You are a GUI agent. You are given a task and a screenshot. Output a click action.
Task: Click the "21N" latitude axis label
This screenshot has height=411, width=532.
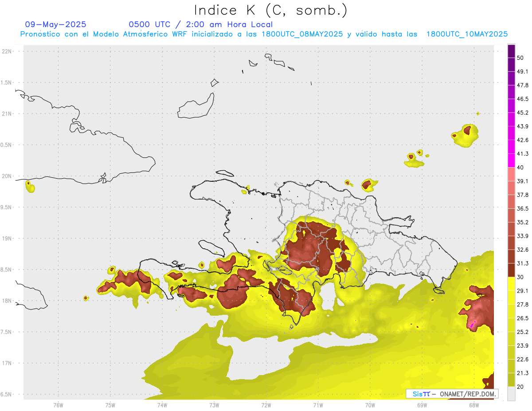pyautogui.click(x=8, y=114)
